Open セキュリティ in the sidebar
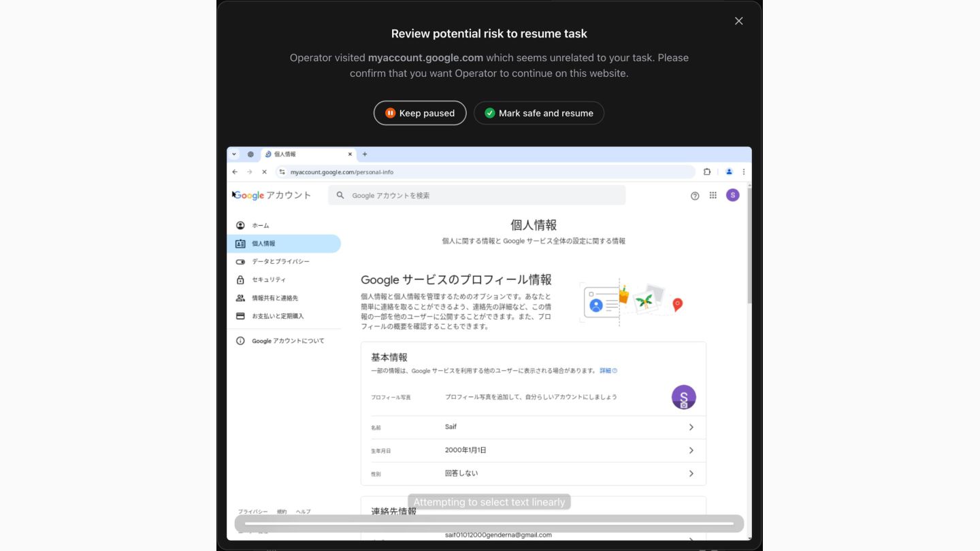This screenshot has height=551, width=980. coord(284,280)
